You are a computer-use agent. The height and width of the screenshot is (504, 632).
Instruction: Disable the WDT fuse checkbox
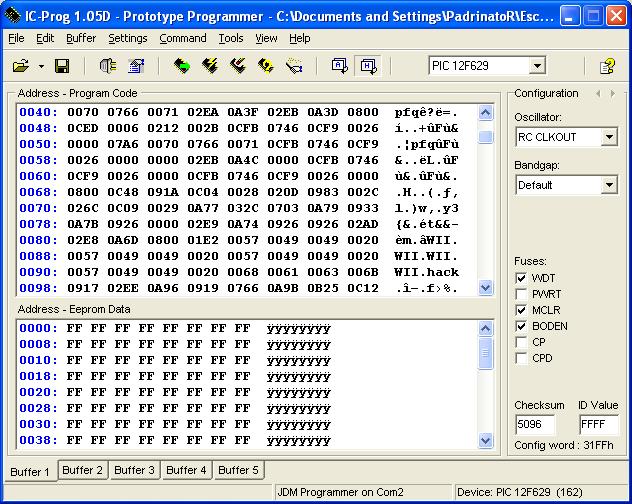pyautogui.click(x=521, y=278)
